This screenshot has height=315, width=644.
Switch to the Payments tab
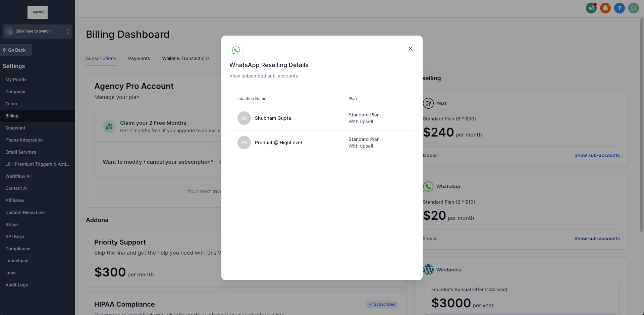point(139,58)
